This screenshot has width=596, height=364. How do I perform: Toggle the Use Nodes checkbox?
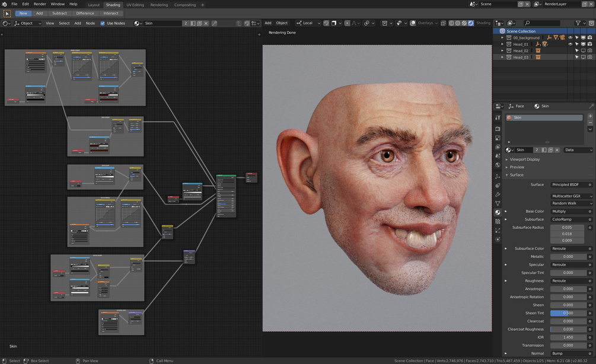pyautogui.click(x=103, y=23)
